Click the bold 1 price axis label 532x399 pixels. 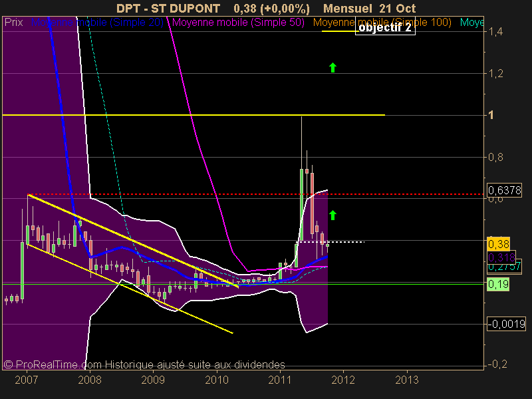[491, 115]
